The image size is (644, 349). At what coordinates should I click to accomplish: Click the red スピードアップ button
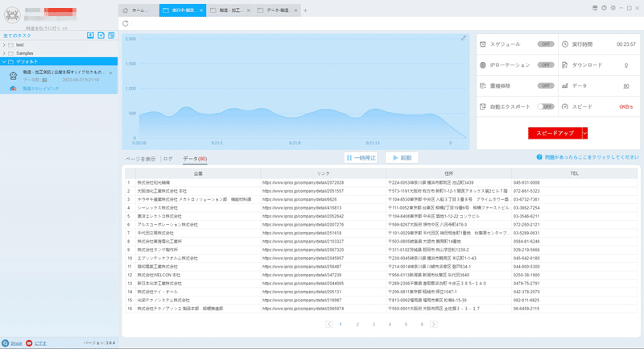click(555, 133)
